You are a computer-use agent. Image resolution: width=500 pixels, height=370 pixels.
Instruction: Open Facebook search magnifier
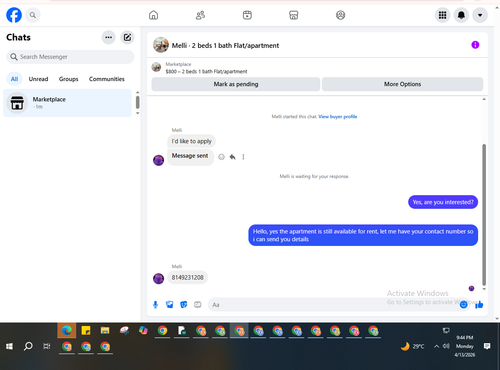pos(33,15)
